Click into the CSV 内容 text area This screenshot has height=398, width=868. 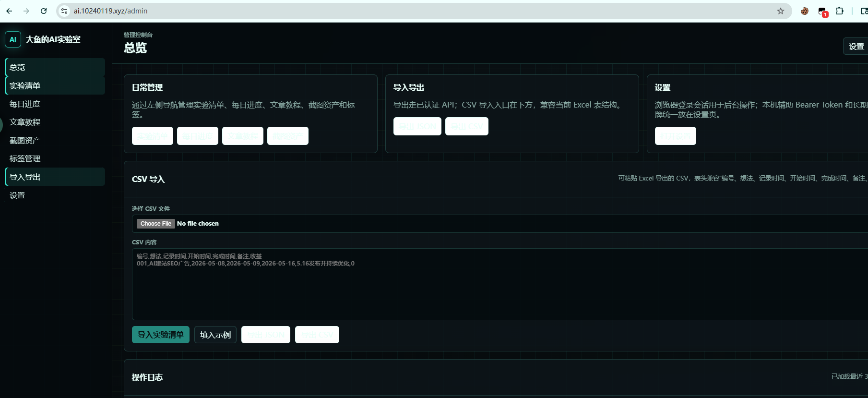coord(500,284)
